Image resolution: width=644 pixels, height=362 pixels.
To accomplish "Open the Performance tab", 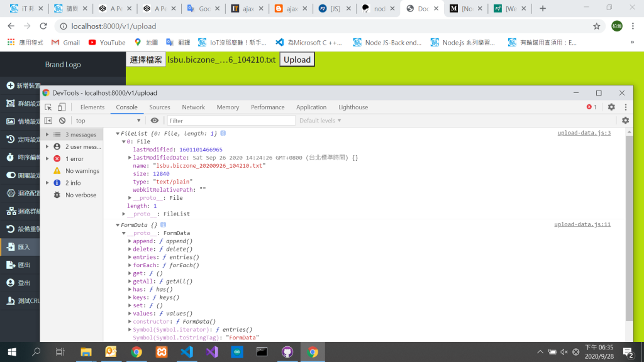I will pos(267,107).
